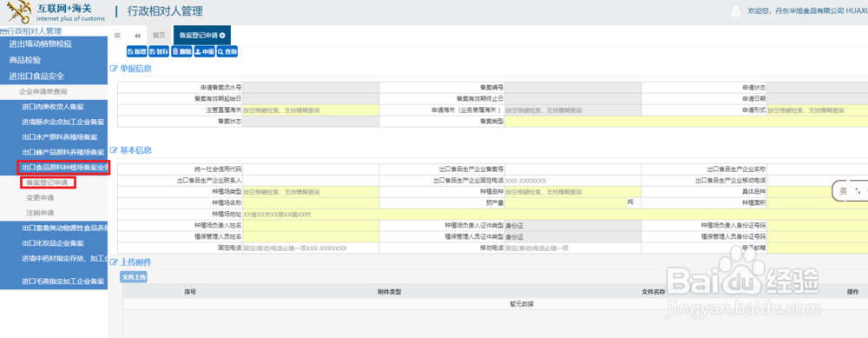
Task: Click the edit icon beside 基本信息
Action: coord(114,150)
